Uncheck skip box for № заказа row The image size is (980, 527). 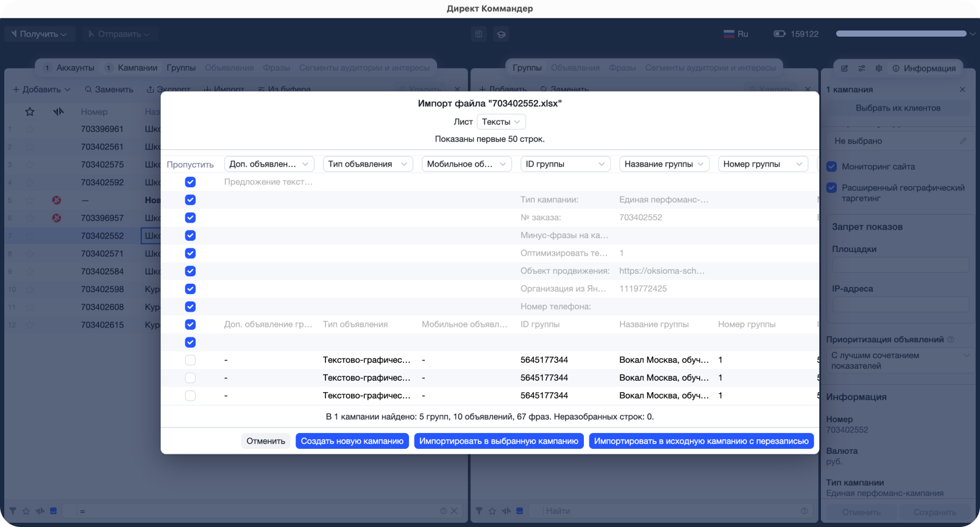(x=190, y=218)
